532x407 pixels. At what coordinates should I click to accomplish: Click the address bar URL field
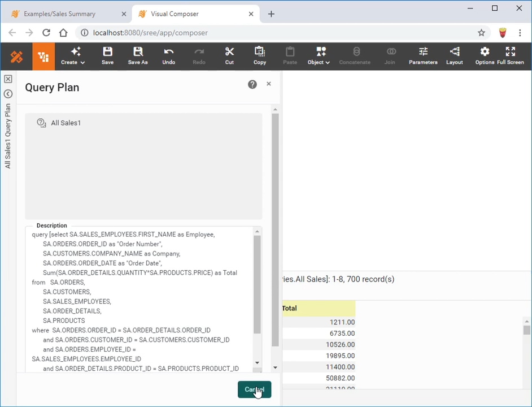coord(282,33)
